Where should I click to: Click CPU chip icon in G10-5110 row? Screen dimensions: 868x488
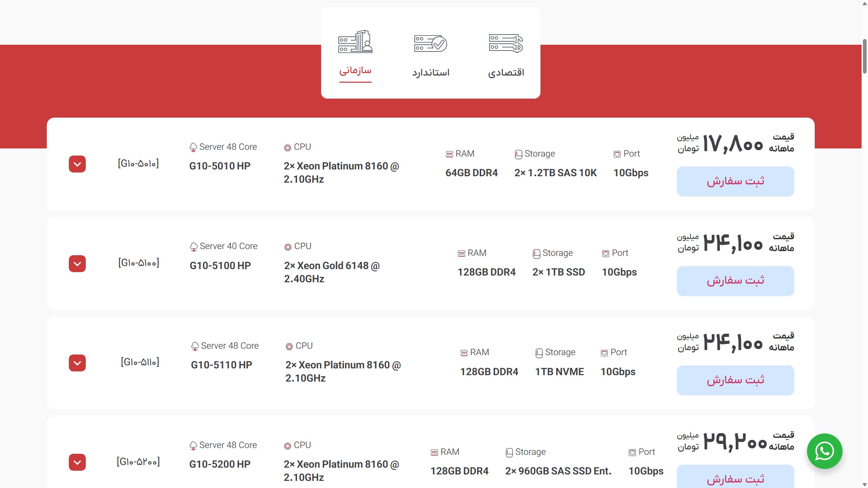[289, 346]
